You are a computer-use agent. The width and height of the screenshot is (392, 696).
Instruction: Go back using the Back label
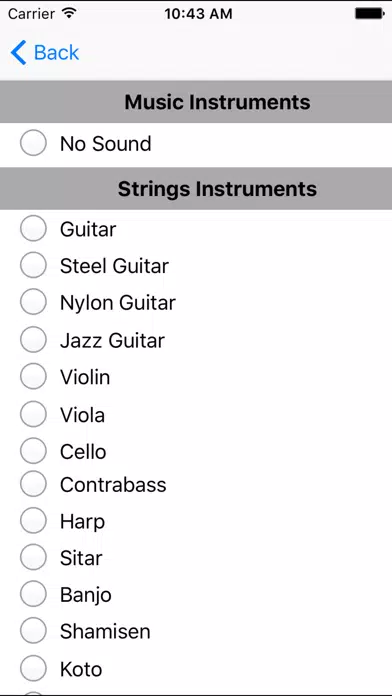(x=56, y=52)
